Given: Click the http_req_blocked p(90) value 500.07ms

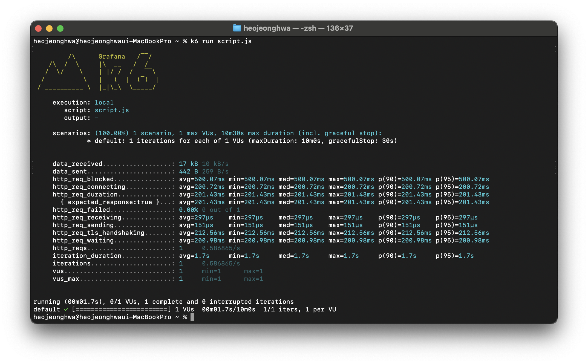Looking at the screenshot, I should pos(416,179).
